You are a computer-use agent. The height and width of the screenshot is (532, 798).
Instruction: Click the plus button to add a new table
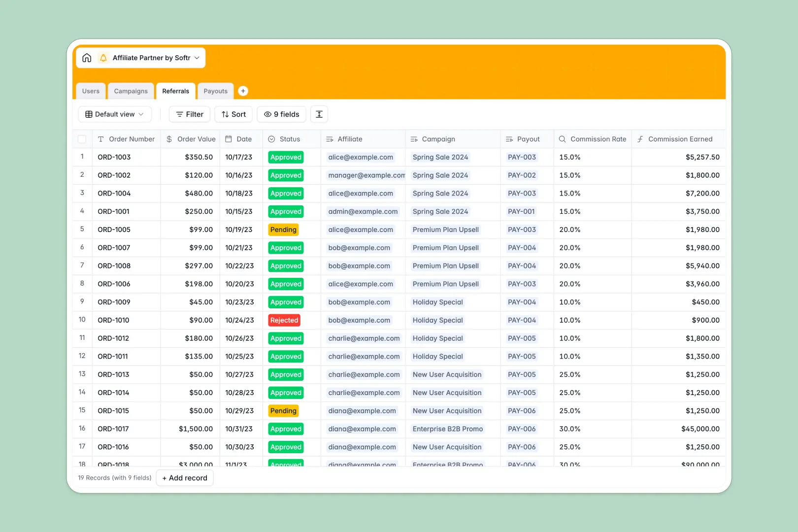click(x=243, y=91)
